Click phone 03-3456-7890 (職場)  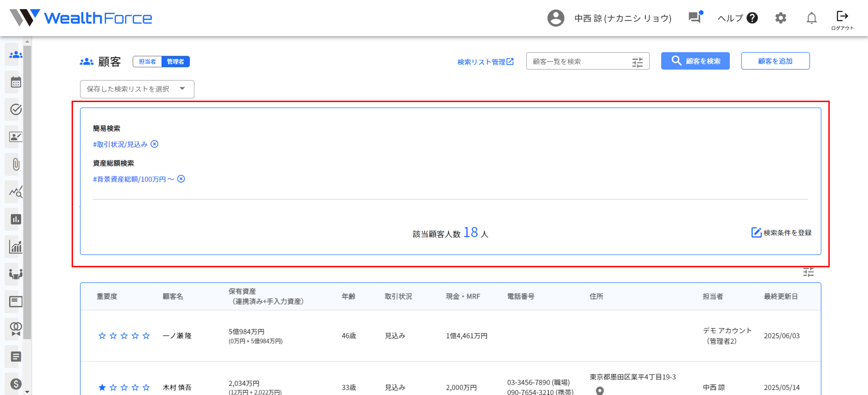539,382
